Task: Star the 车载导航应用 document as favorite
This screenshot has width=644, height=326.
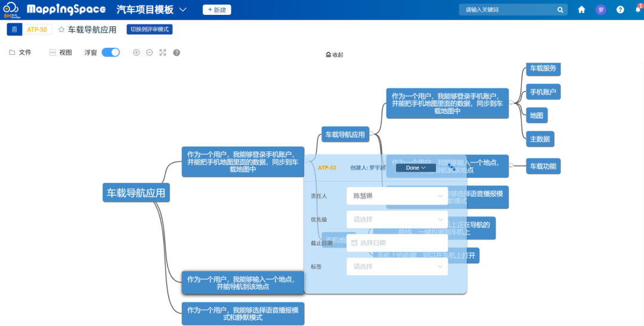Action: (61, 30)
